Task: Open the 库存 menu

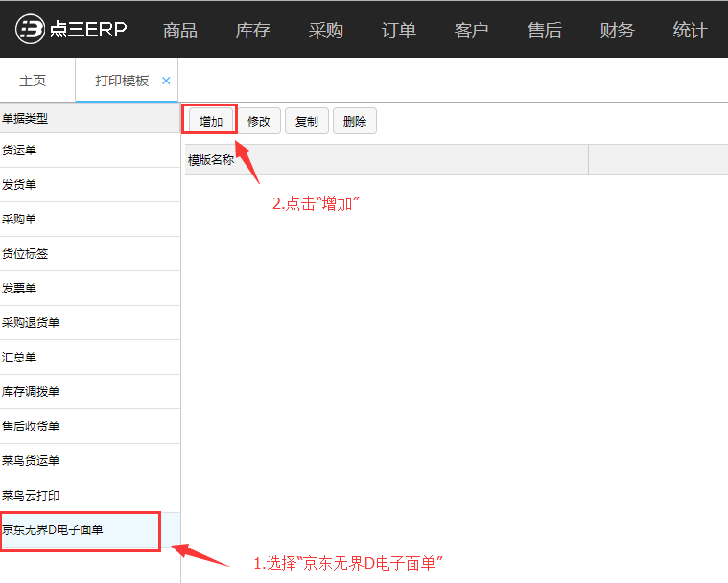Action: pyautogui.click(x=253, y=31)
